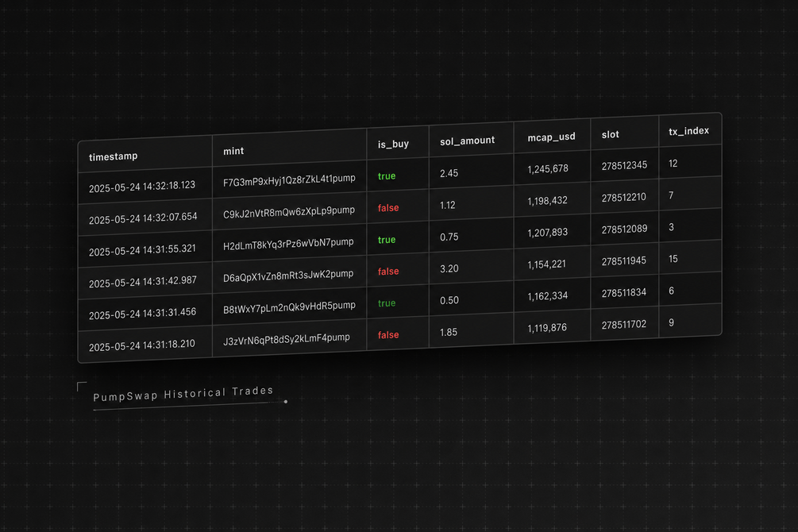This screenshot has height=532, width=798.
Task: Click mint F7G3mP9xHyj1Qz8rZkL4t1pump
Action: 289,179
